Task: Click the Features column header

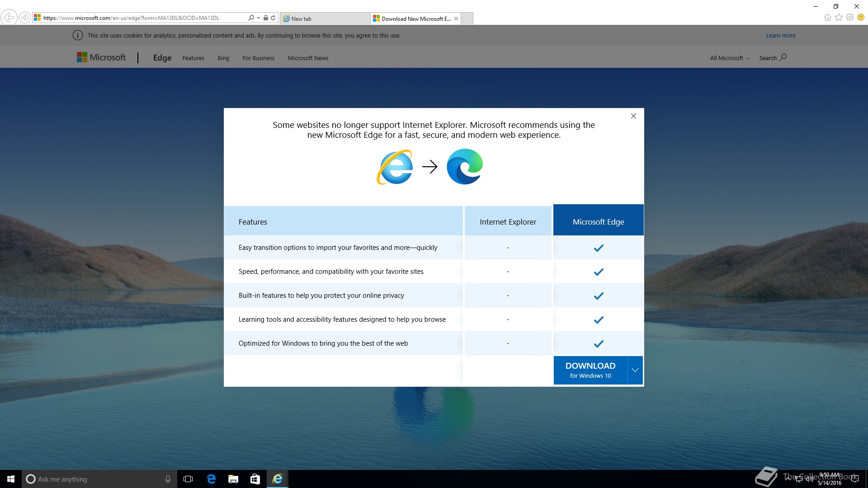Action: 343,221
